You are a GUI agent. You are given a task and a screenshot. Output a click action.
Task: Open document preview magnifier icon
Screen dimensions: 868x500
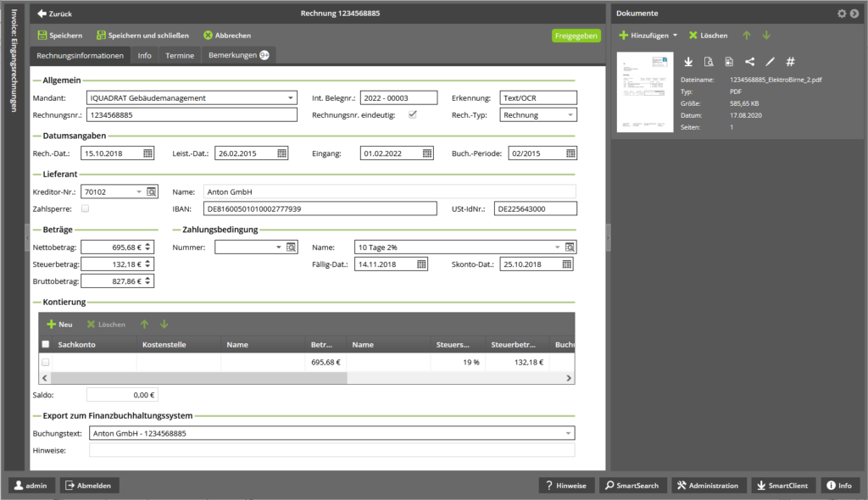709,62
